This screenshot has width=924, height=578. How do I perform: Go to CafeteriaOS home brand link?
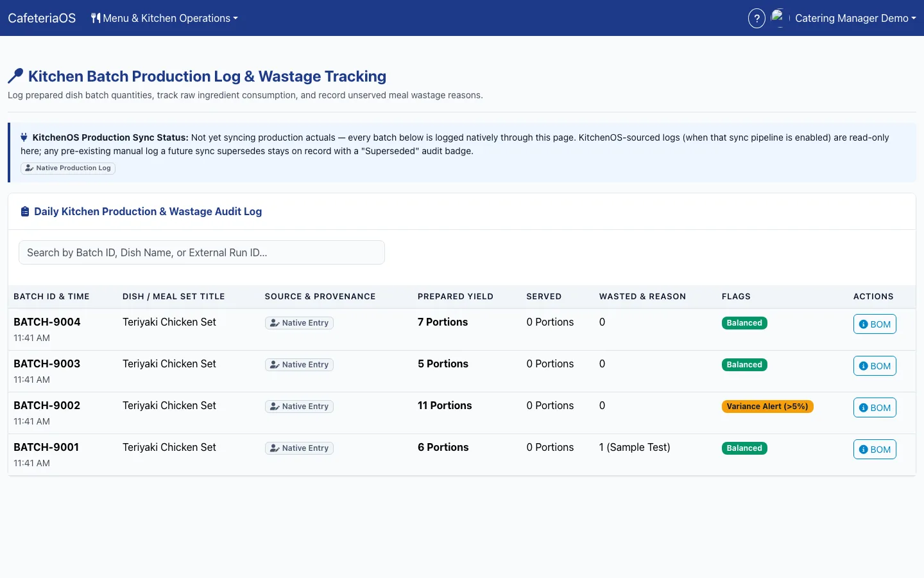pos(42,18)
